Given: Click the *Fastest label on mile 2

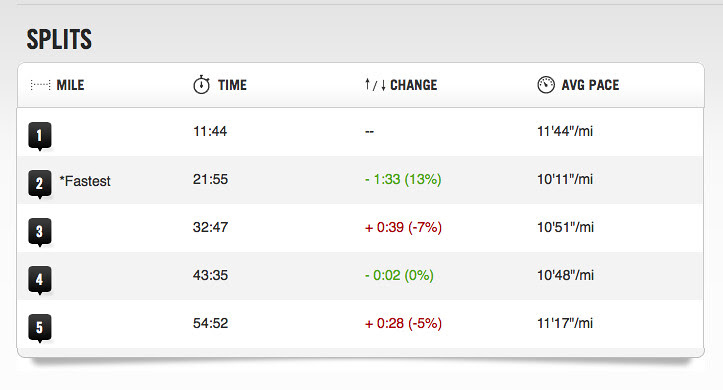Looking at the screenshot, I should tap(85, 181).
